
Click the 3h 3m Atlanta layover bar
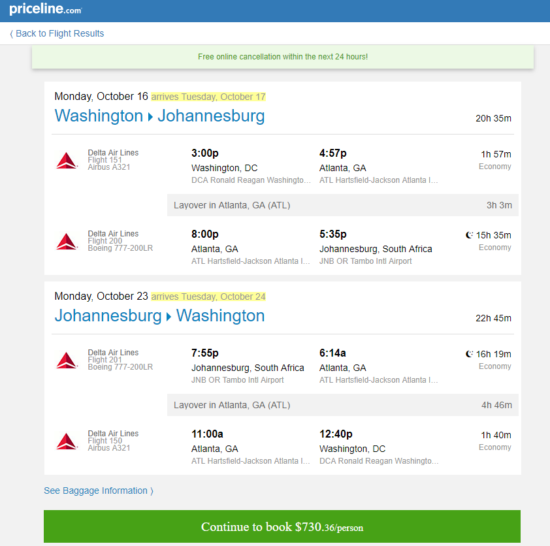tap(343, 205)
